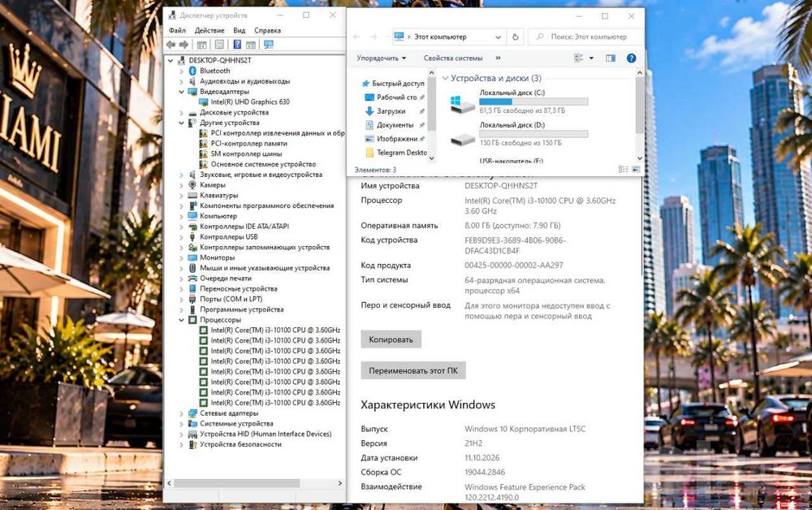Open Properties icon in Device Manager toolbar
The width and height of the screenshot is (812, 510).
point(219,45)
